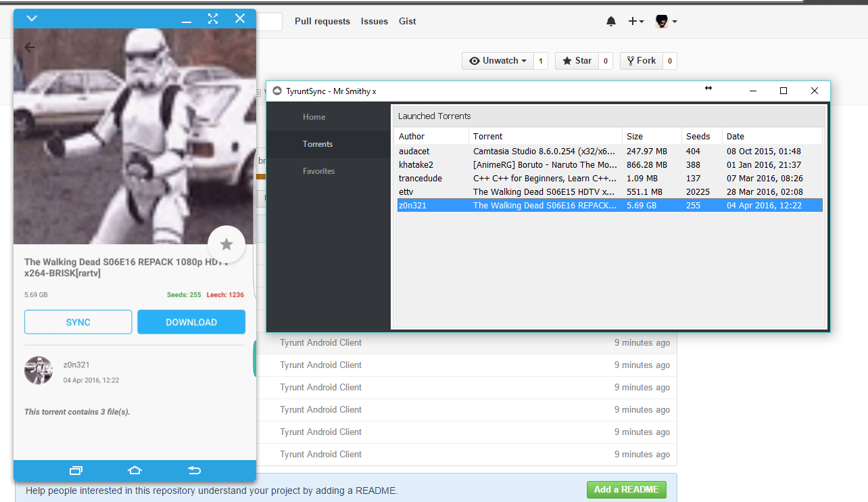This screenshot has height=502, width=868.
Task: Maximize the TyruntSync window
Action: coord(783,91)
